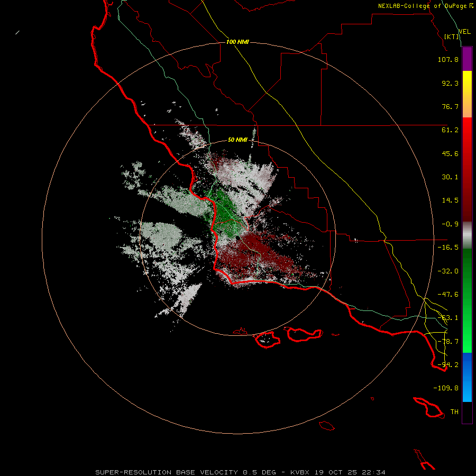Image resolution: width=476 pixels, height=476 pixels.
Task: Click the -0.9 legend value
Action: click(450, 224)
